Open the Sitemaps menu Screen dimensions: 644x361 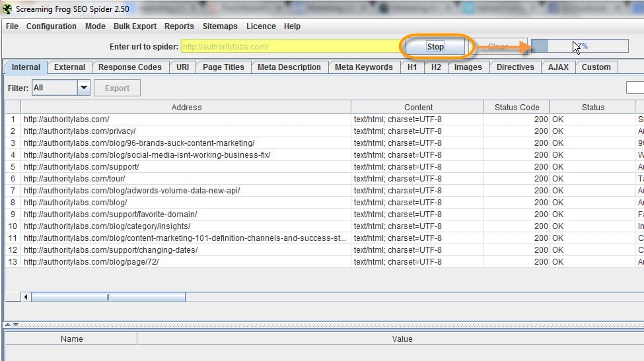coord(220,26)
